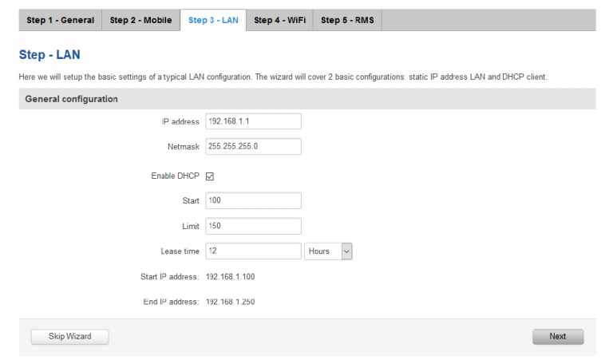The image size is (613, 364).
Task: Click the DHCP Start input field
Action: 253,200
